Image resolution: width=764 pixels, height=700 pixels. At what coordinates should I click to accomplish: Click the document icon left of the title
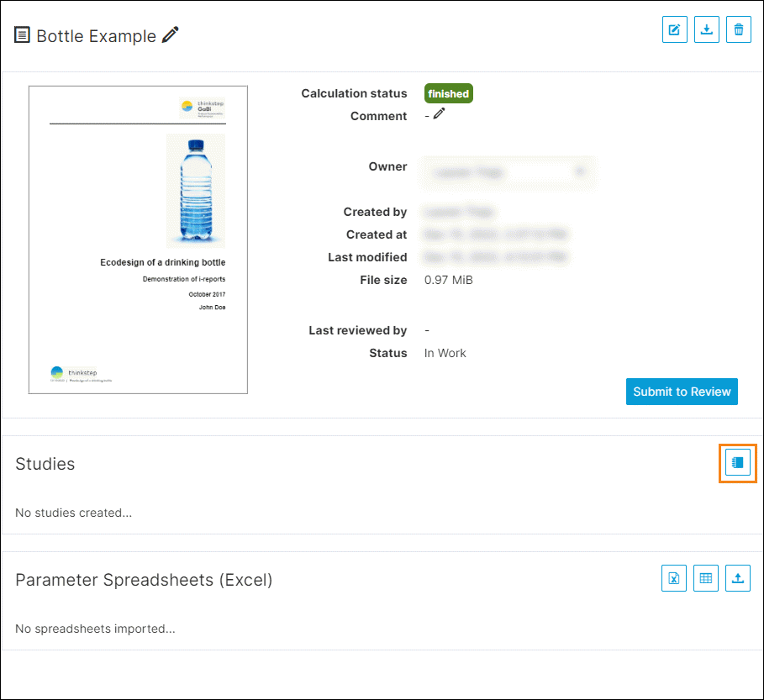[23, 35]
